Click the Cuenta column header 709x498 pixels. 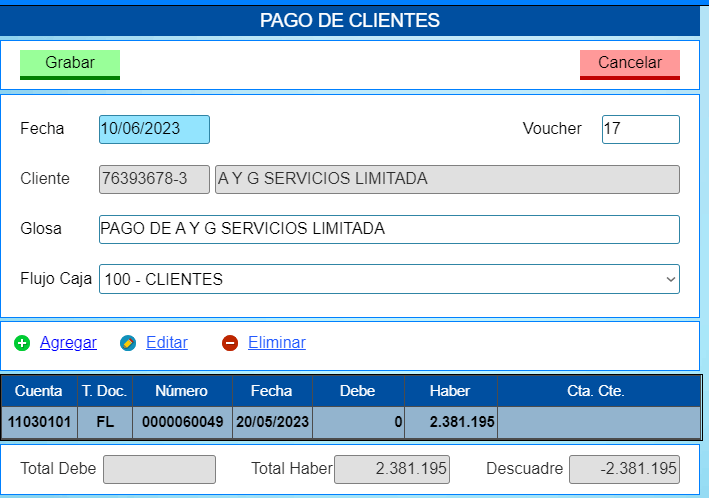[39, 391]
